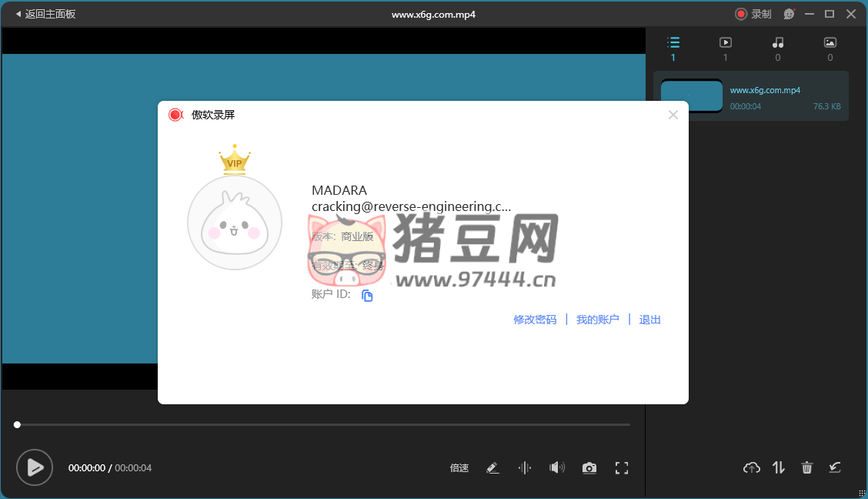Image resolution: width=868 pixels, height=499 pixels.
Task: Open the video edit pencil tool
Action: point(493,467)
